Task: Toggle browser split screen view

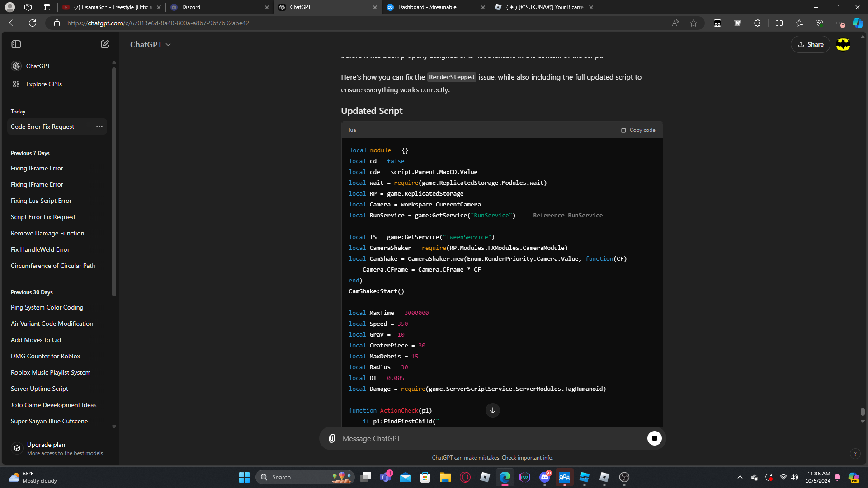Action: [779, 23]
